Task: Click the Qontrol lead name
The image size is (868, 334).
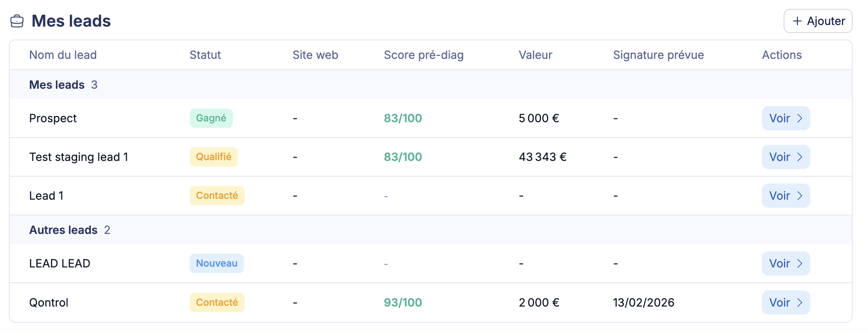Action: coord(49,303)
